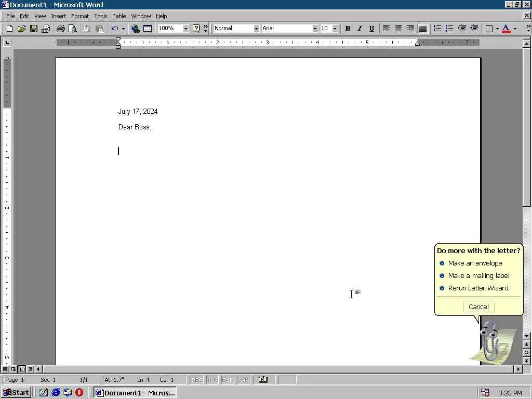This screenshot has width=532, height=399.
Task: Open the Style dropdown showing Normal
Action: pos(256,29)
